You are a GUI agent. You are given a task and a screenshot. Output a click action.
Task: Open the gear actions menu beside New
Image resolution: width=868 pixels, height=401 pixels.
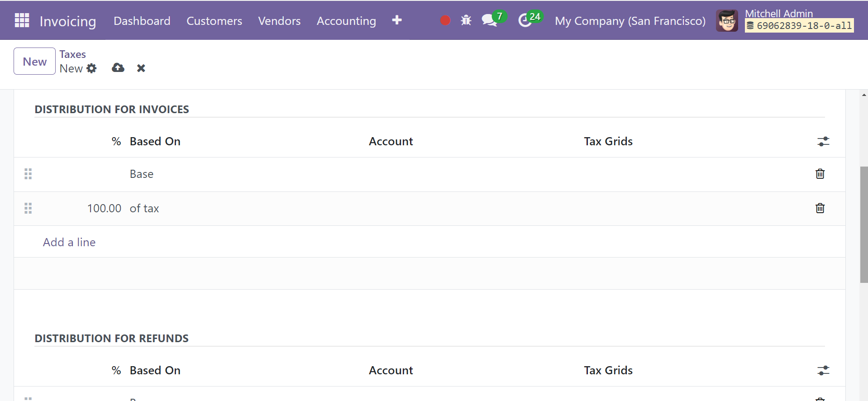92,68
